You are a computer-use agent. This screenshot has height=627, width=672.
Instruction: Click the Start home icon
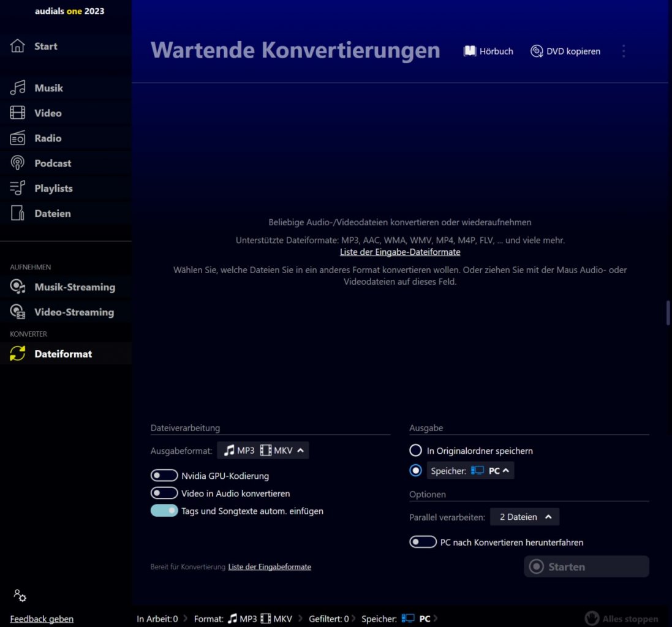tap(18, 45)
